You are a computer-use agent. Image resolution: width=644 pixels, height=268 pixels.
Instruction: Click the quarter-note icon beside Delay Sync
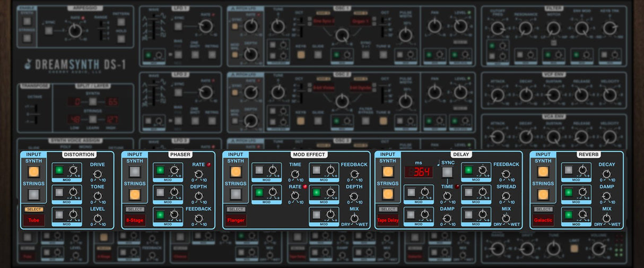(x=438, y=163)
